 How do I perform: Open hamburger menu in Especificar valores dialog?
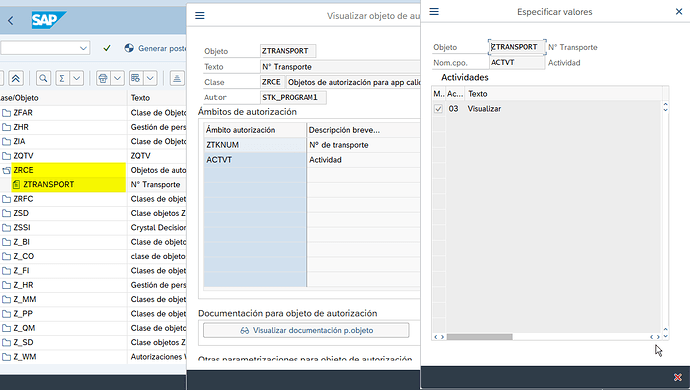tap(434, 11)
